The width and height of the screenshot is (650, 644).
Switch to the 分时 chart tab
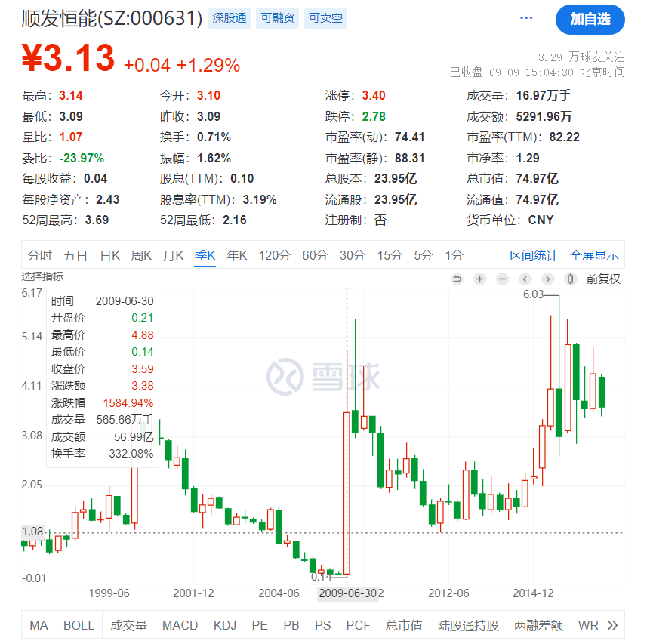[40, 255]
